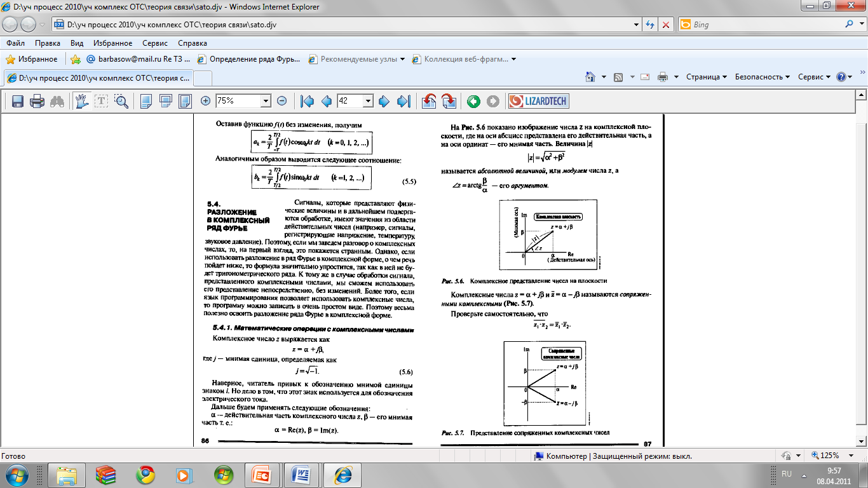Add to favorites bar star-arrow icon
The image size is (868, 488).
(76, 59)
